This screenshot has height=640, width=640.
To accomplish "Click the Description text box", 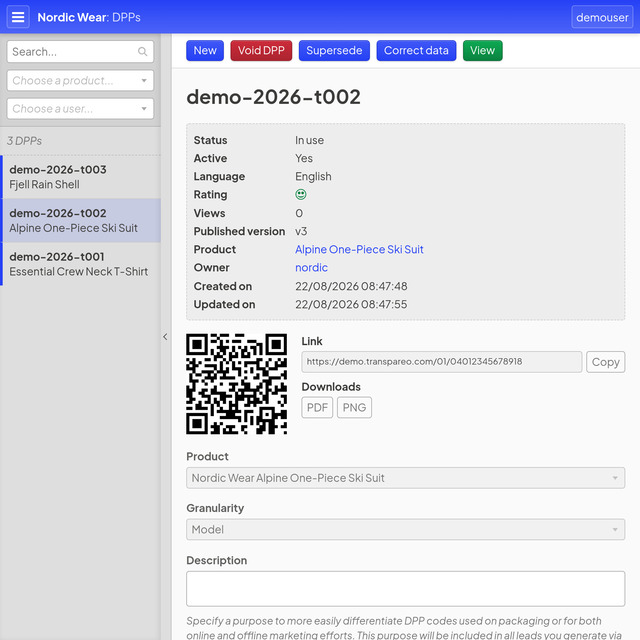I will tap(405, 589).
